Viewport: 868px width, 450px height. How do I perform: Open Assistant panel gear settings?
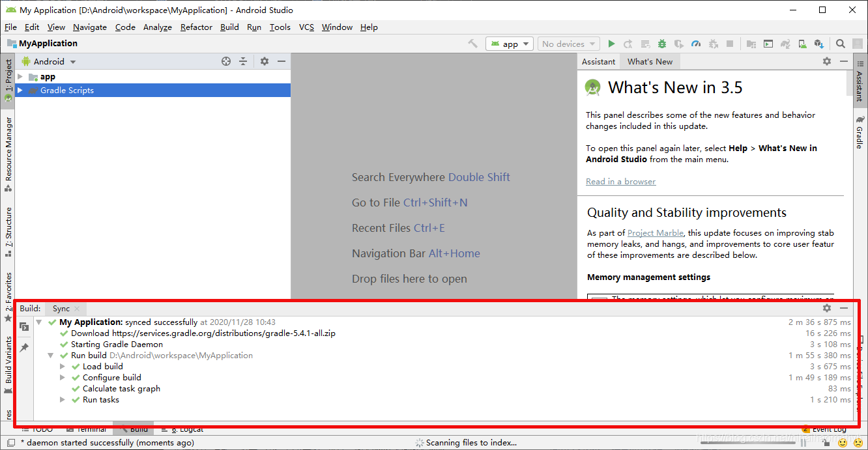click(x=827, y=61)
